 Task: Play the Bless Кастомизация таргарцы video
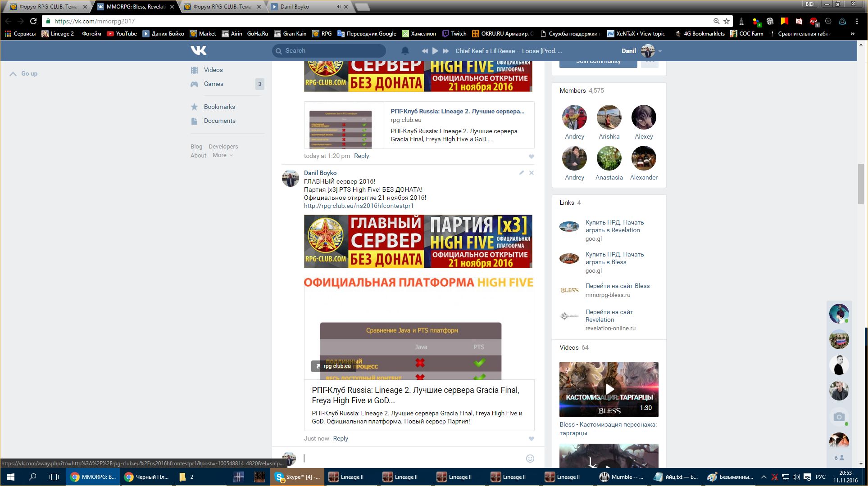pyautogui.click(x=609, y=389)
